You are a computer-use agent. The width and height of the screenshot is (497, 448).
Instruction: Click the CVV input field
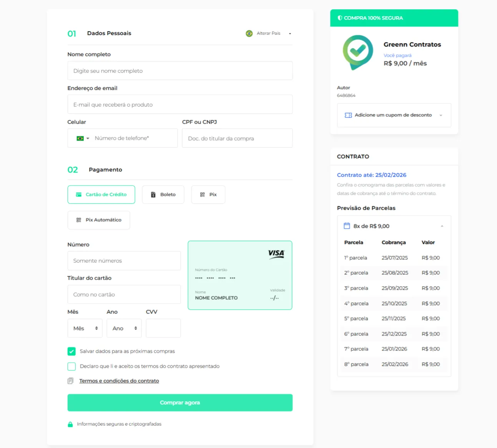pos(163,328)
